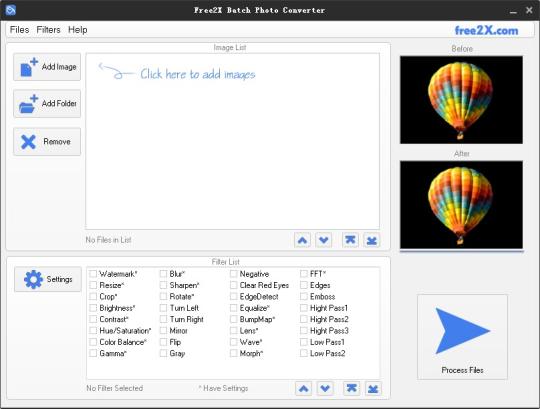This screenshot has width=540, height=409.
Task: Toggle the Emboss filter checkbox
Action: [304, 296]
